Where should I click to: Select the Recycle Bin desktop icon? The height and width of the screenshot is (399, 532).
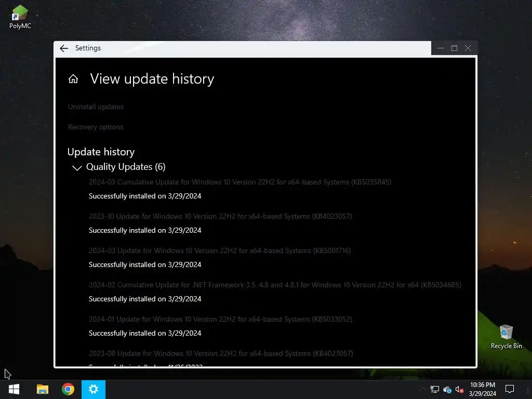coord(506,337)
